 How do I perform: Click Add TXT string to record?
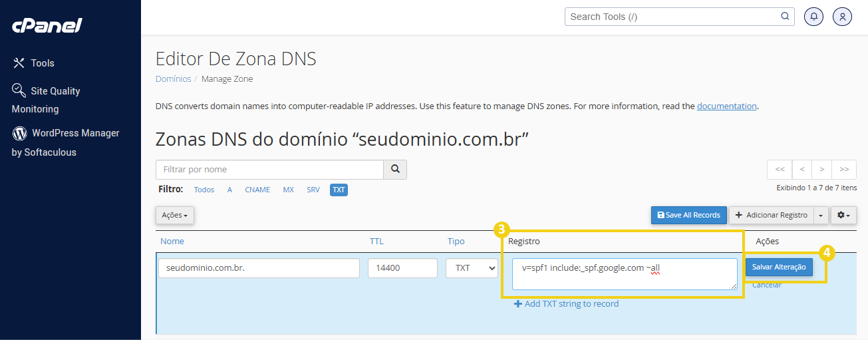click(566, 304)
